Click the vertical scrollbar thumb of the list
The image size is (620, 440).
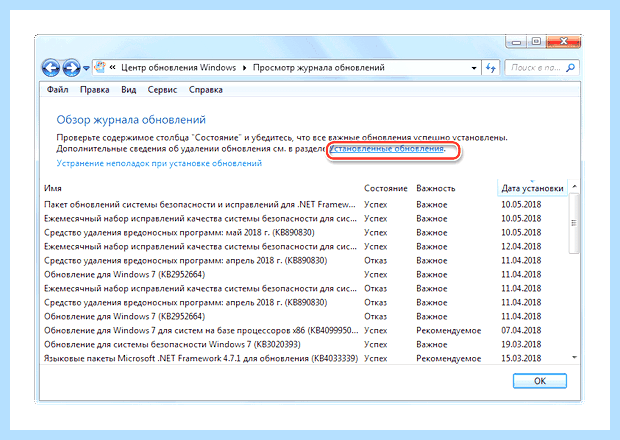(x=574, y=223)
